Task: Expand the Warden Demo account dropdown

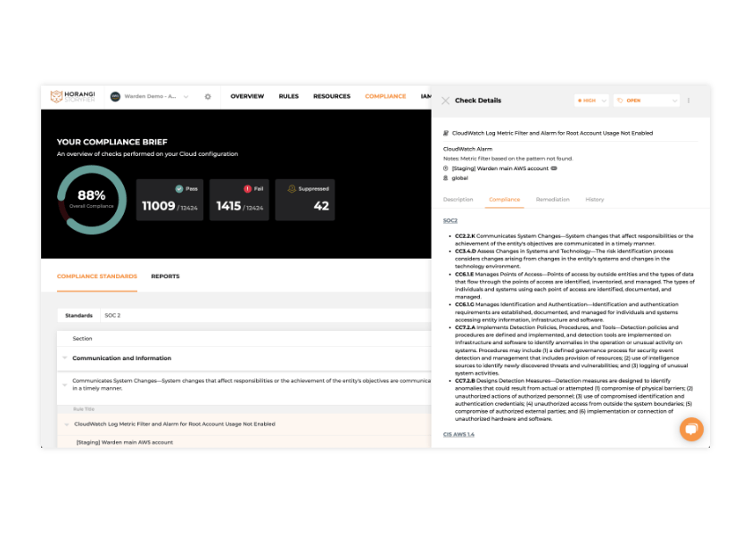Action: coord(186,97)
